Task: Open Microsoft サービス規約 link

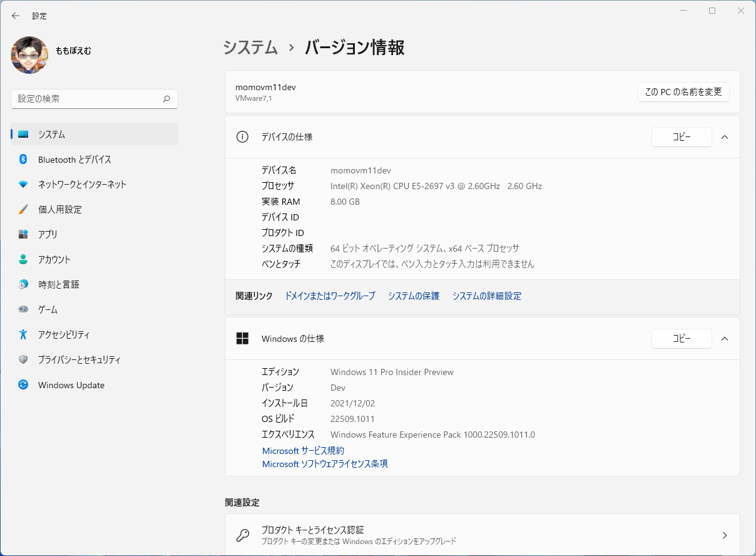Action: pos(303,451)
